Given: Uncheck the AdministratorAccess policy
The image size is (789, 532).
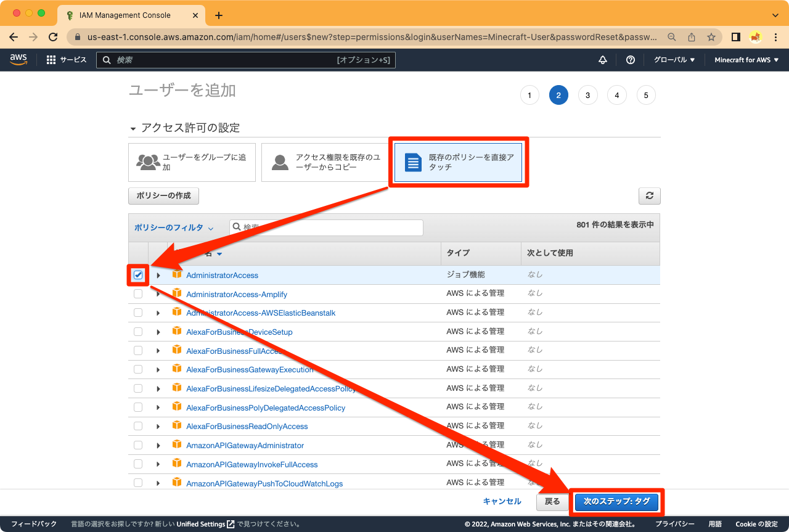Looking at the screenshot, I should pos(137,275).
